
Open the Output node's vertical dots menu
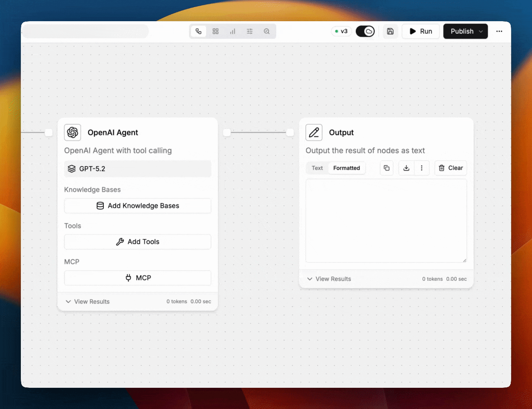(421, 168)
